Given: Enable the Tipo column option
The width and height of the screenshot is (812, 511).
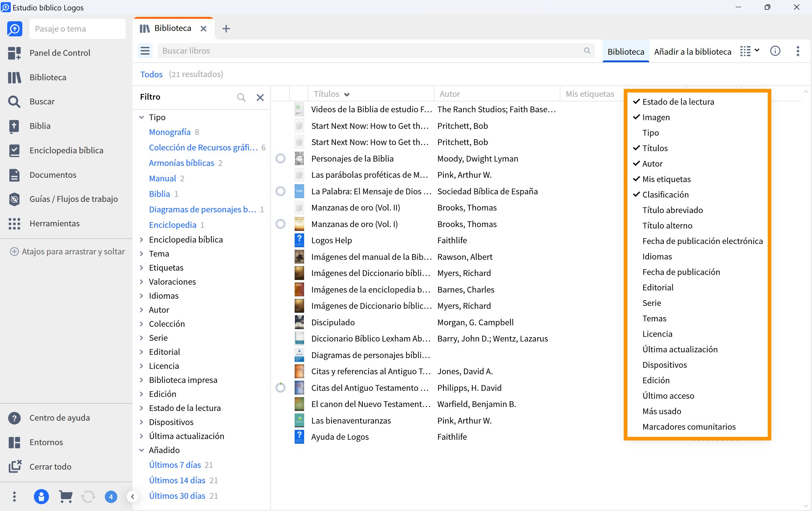Looking at the screenshot, I should [x=651, y=133].
